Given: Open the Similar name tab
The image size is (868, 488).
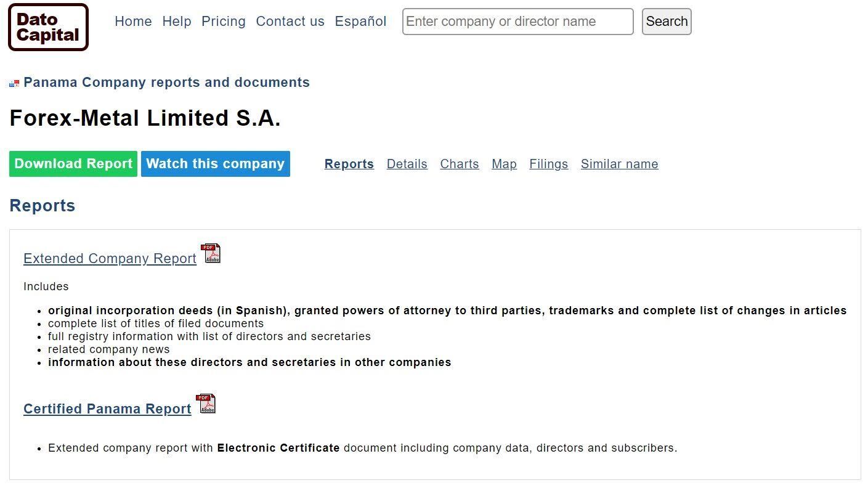Looking at the screenshot, I should click(620, 164).
